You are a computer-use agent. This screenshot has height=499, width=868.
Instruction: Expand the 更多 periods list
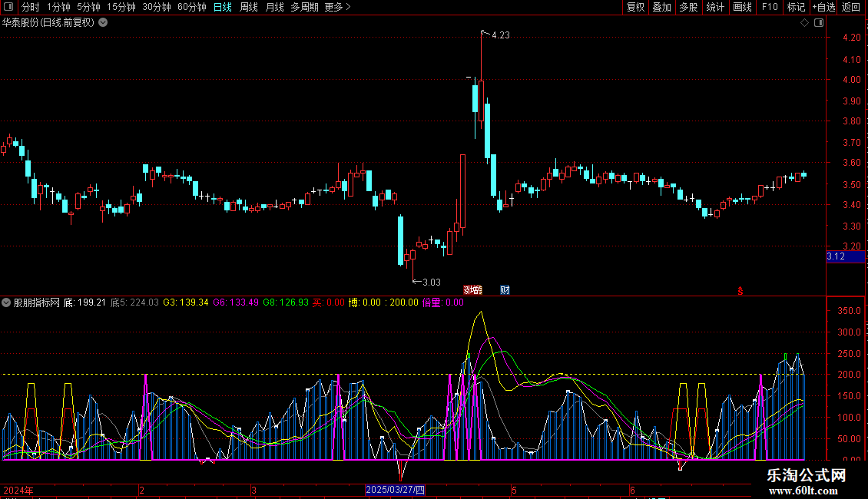click(x=337, y=8)
